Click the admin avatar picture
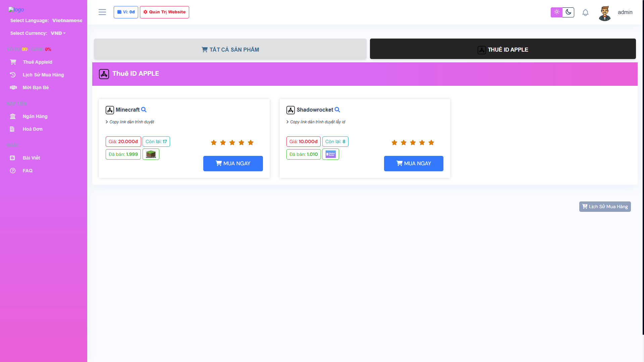 604,13
